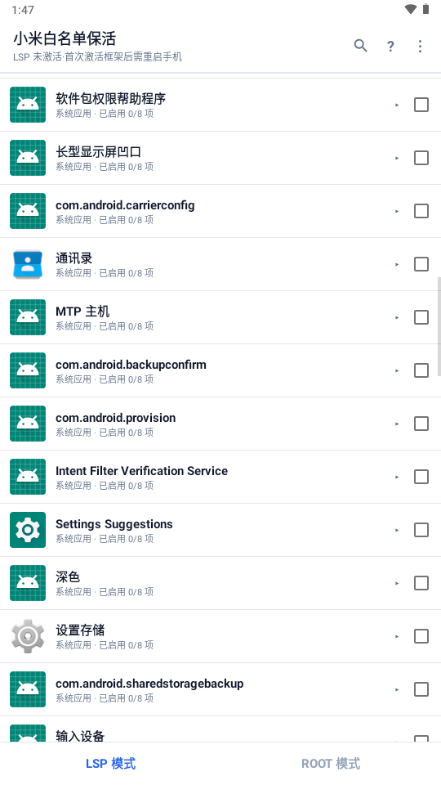Tap the 深色 android app icon

click(28, 583)
